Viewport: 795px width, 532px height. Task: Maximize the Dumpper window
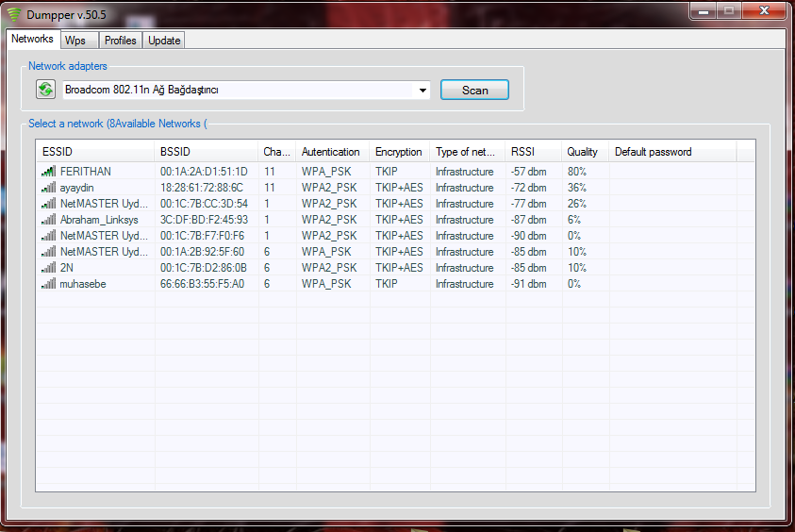point(728,11)
